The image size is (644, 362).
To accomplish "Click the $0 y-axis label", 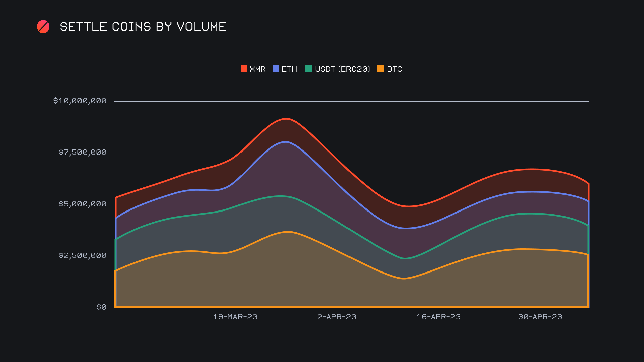I will point(101,307).
